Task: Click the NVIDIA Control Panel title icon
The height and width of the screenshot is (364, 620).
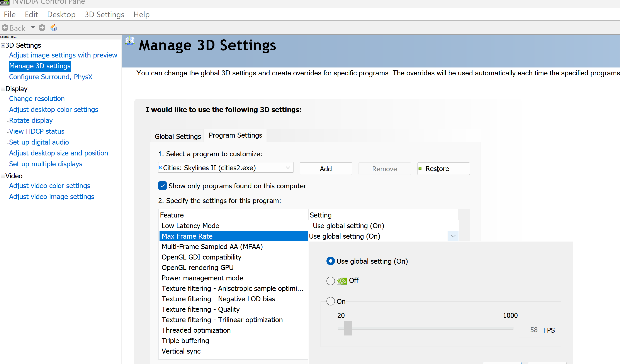Action: (x=5, y=2)
